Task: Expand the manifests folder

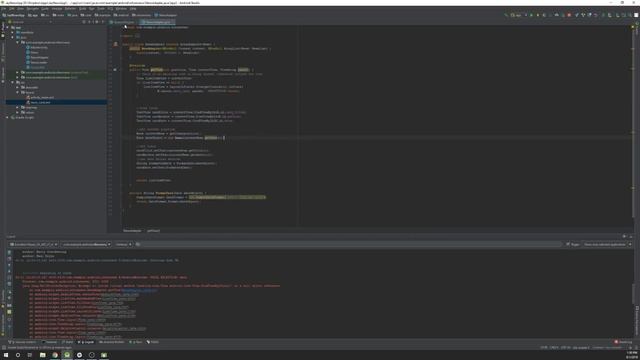Action: (x=12, y=32)
